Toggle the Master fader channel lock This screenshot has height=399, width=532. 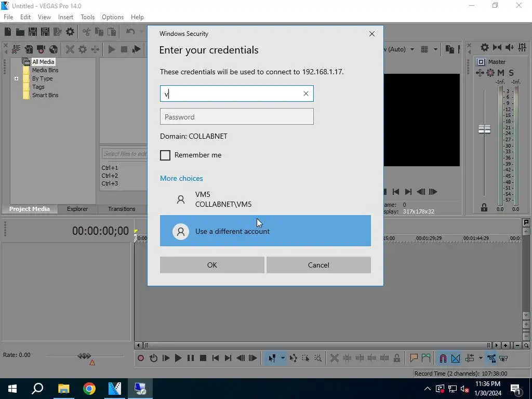(484, 207)
